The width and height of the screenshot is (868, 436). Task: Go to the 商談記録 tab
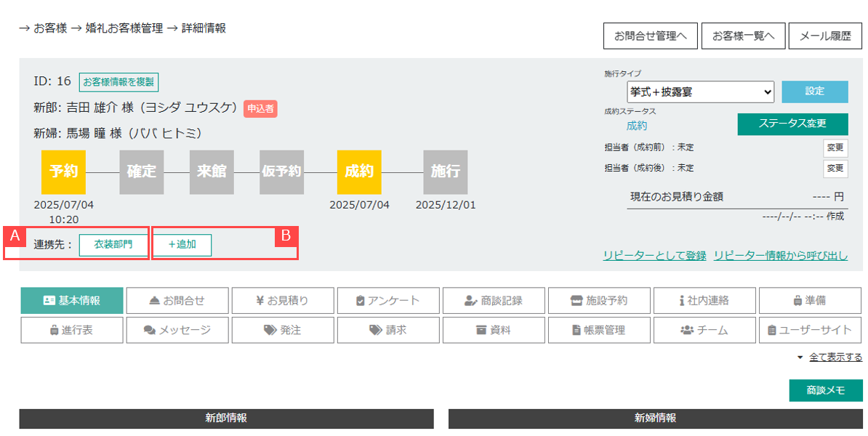click(x=494, y=300)
